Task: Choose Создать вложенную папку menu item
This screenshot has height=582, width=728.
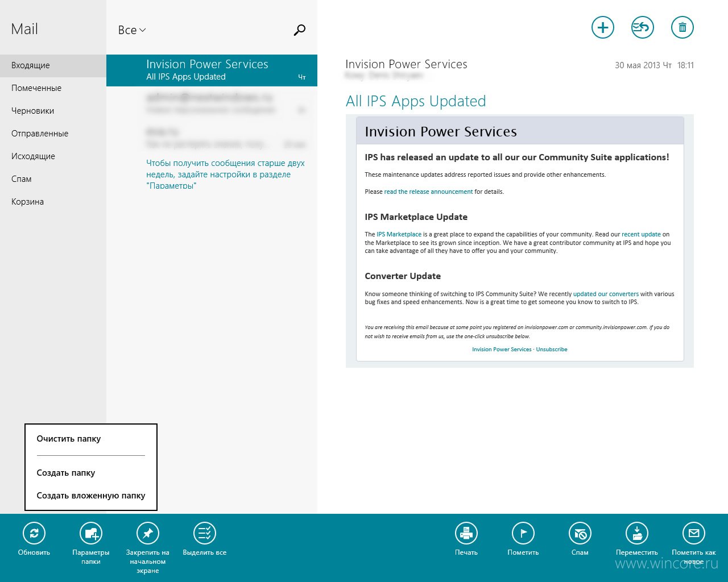Action: pos(91,496)
